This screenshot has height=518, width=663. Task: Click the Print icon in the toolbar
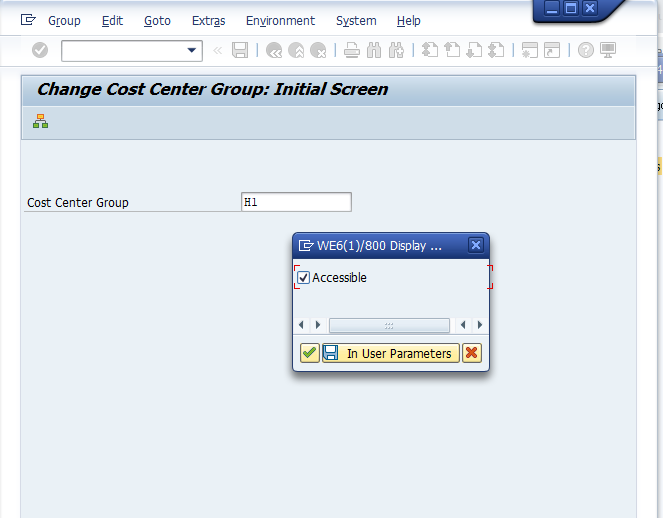[x=352, y=50]
